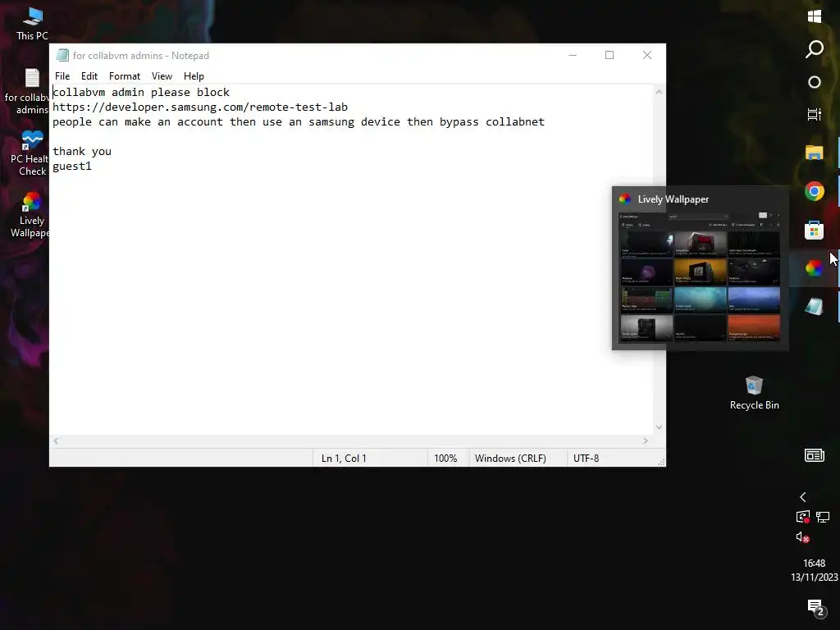Launch Google Chrome from the taskbar

tap(815, 191)
